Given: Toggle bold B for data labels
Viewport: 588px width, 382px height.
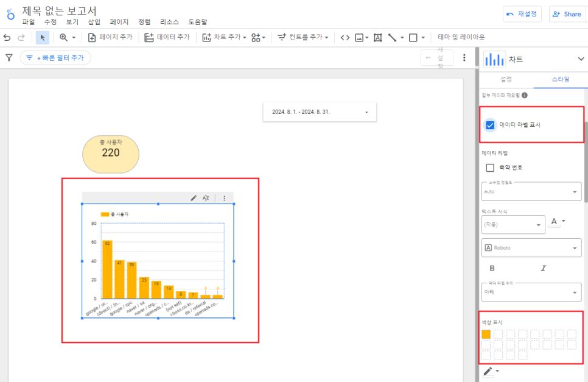Looking at the screenshot, I should [492, 268].
